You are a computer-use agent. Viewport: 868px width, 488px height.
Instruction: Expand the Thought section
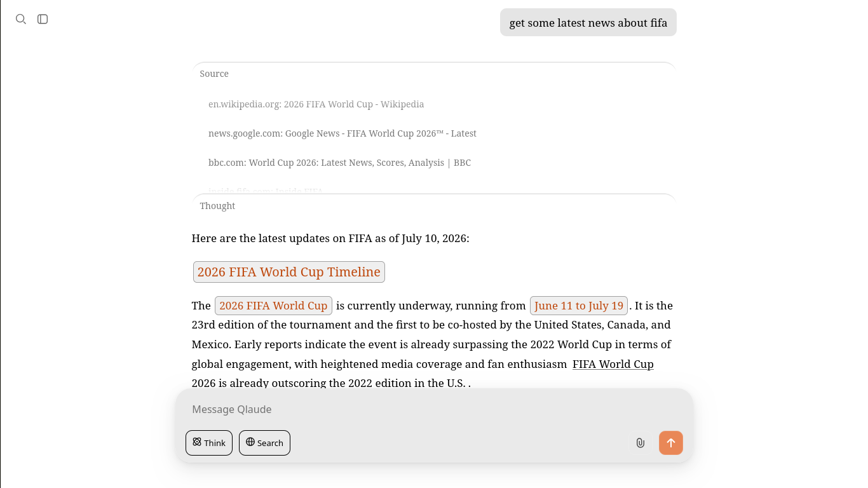click(x=217, y=206)
